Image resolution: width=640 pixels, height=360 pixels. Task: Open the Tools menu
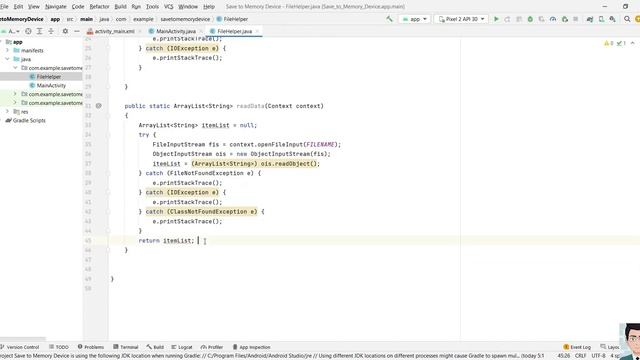[x=152, y=7]
